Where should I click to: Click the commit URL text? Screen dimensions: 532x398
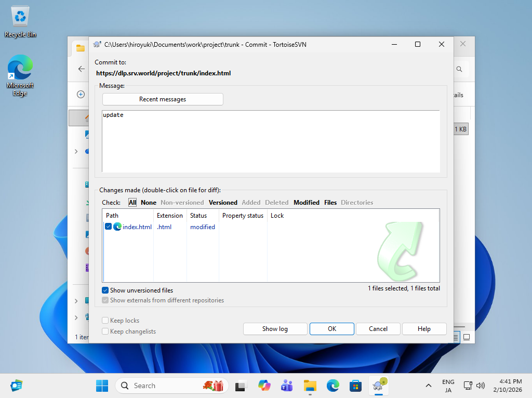click(163, 73)
